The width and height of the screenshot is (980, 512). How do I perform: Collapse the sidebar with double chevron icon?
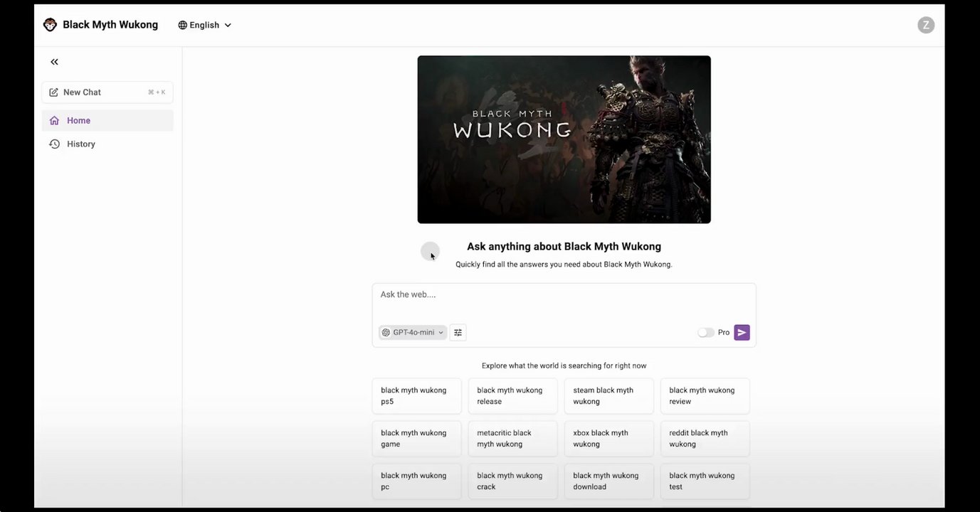click(x=54, y=62)
